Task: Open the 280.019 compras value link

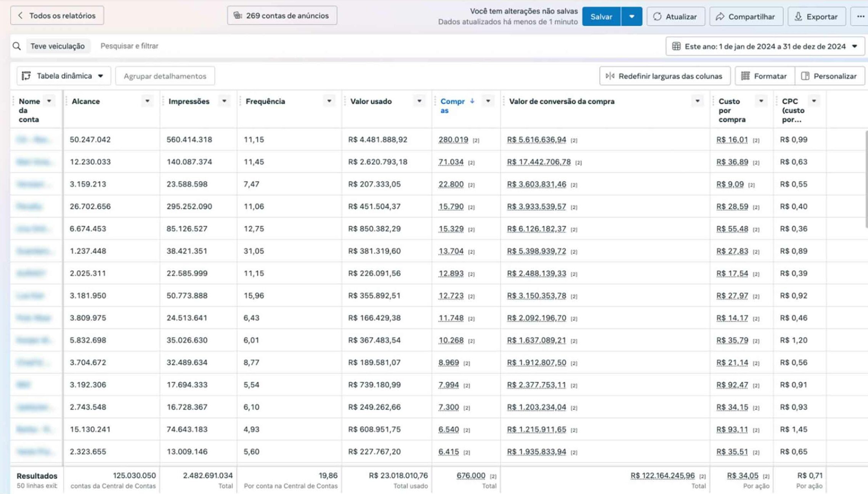Action: (x=453, y=140)
